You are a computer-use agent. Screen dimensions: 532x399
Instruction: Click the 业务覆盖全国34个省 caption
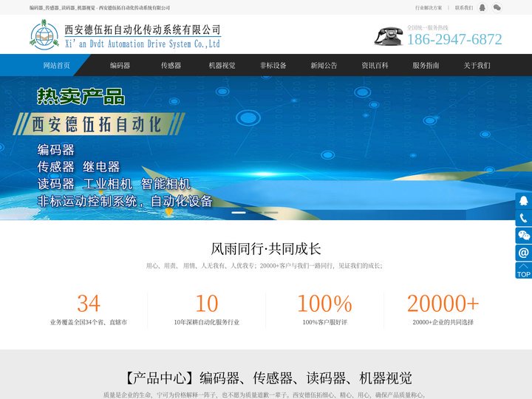pyautogui.click(x=89, y=322)
